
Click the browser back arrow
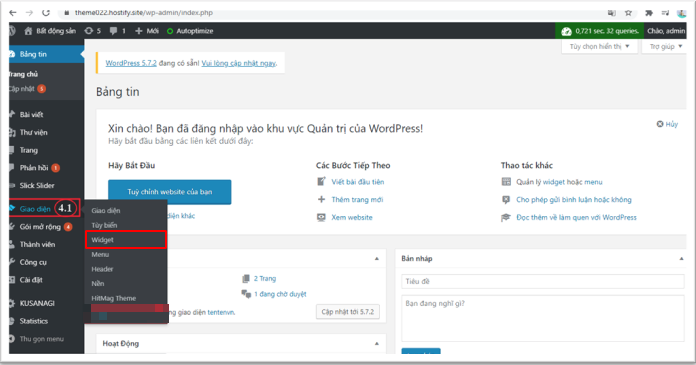click(13, 13)
